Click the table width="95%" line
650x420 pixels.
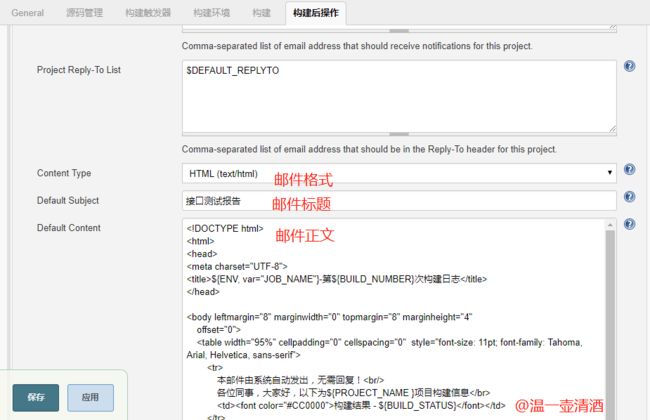(389, 342)
